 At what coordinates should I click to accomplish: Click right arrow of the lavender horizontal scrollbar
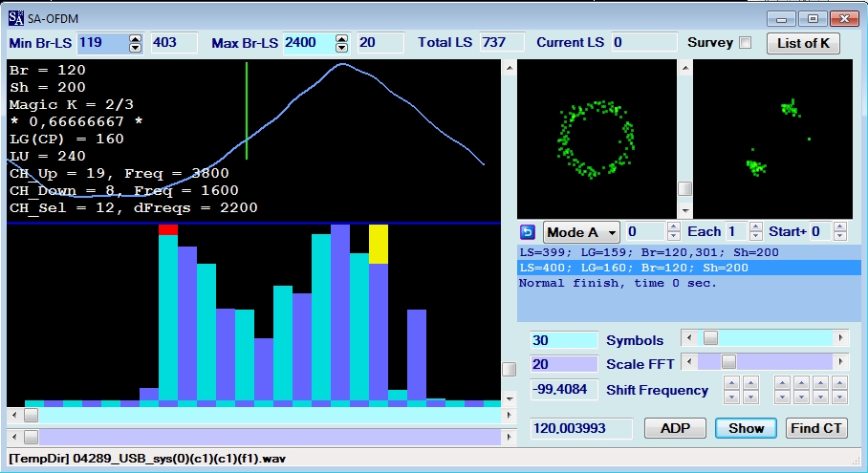[x=509, y=437]
